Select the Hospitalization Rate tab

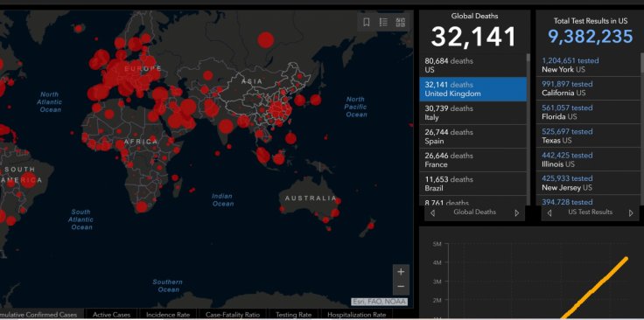(x=356, y=315)
